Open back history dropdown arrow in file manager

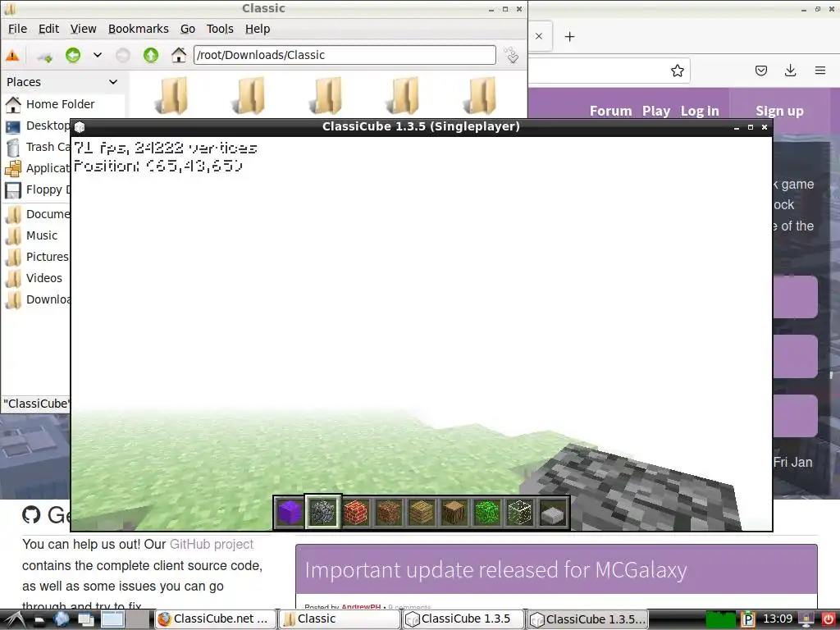click(98, 55)
